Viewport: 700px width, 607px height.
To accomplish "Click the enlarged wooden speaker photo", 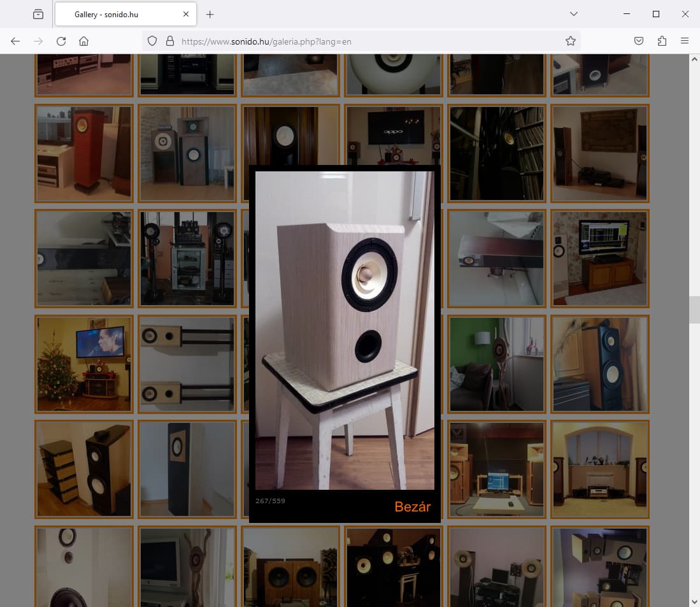I will coord(345,330).
